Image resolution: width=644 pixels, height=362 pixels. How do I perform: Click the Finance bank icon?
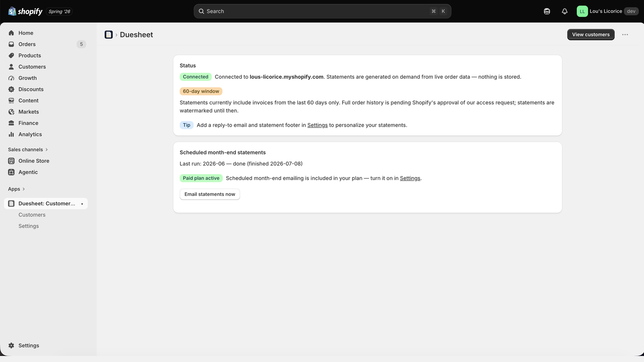11,123
